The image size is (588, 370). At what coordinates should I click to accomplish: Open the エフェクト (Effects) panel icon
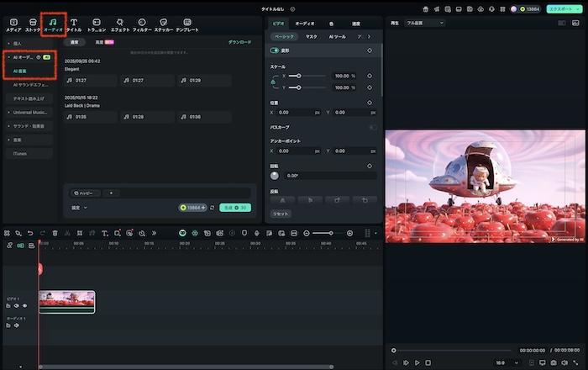coord(119,24)
